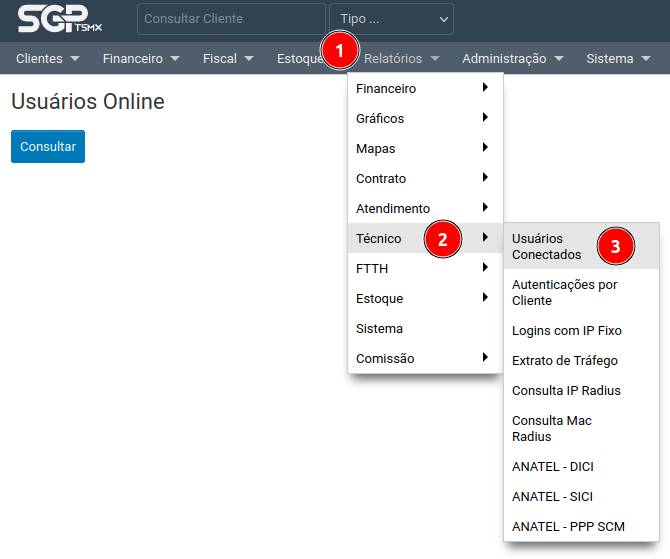Open Consulta IP Radius
Image resolution: width=670 pixels, height=559 pixels.
(x=566, y=390)
